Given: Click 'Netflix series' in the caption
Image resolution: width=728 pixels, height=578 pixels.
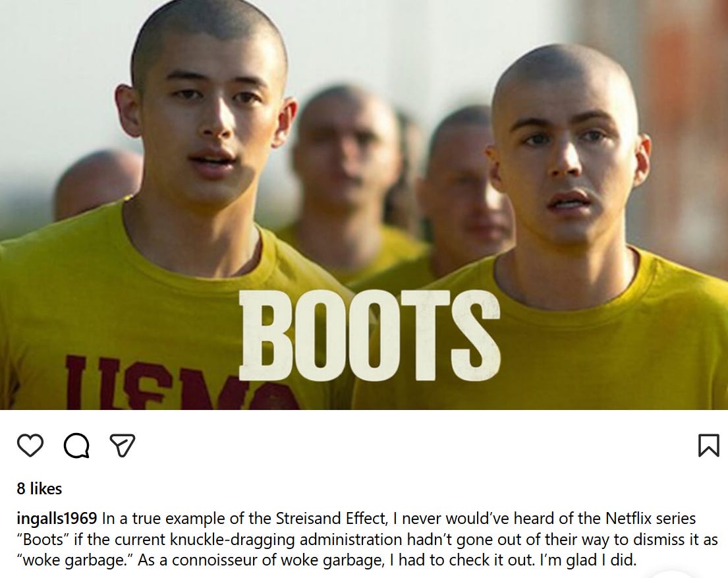Looking at the screenshot, I should pyautogui.click(x=650, y=518).
